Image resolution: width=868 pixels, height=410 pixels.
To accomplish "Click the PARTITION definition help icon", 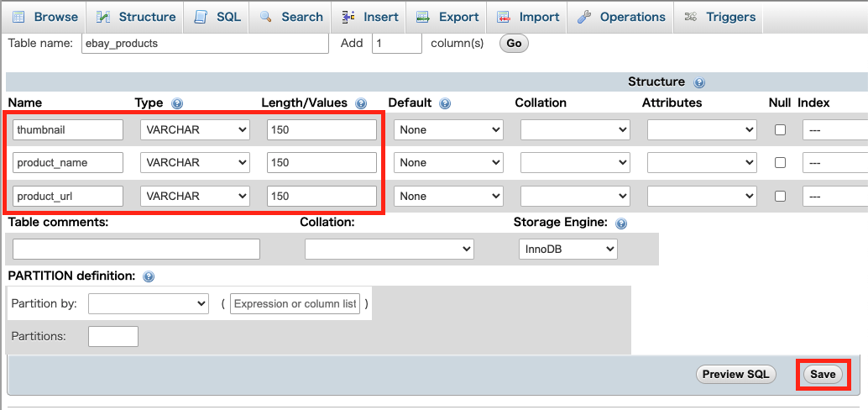I will point(149,276).
